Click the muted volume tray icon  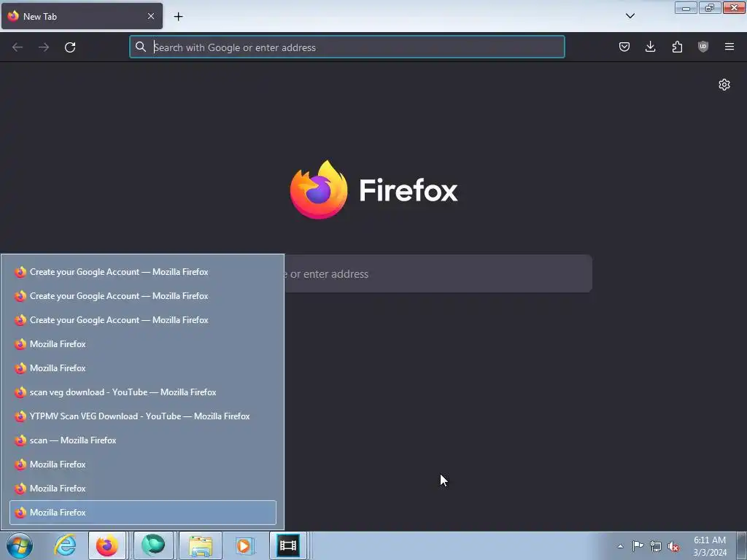[673, 546]
